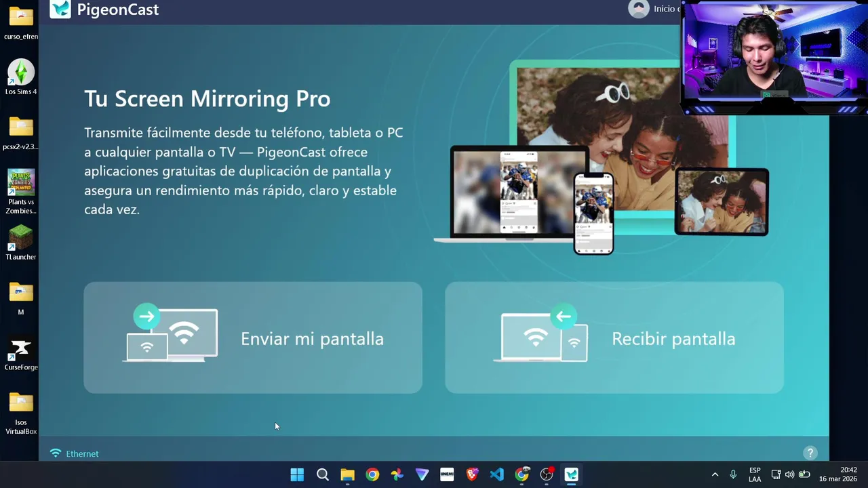The height and width of the screenshot is (488, 868).
Task: Open the volume tray icon
Action: pyautogui.click(x=789, y=474)
